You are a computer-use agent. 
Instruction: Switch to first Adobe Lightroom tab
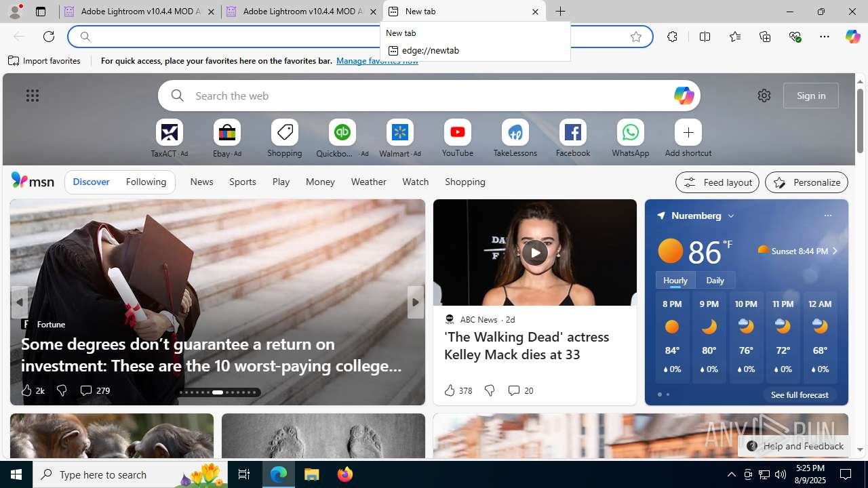point(140,12)
